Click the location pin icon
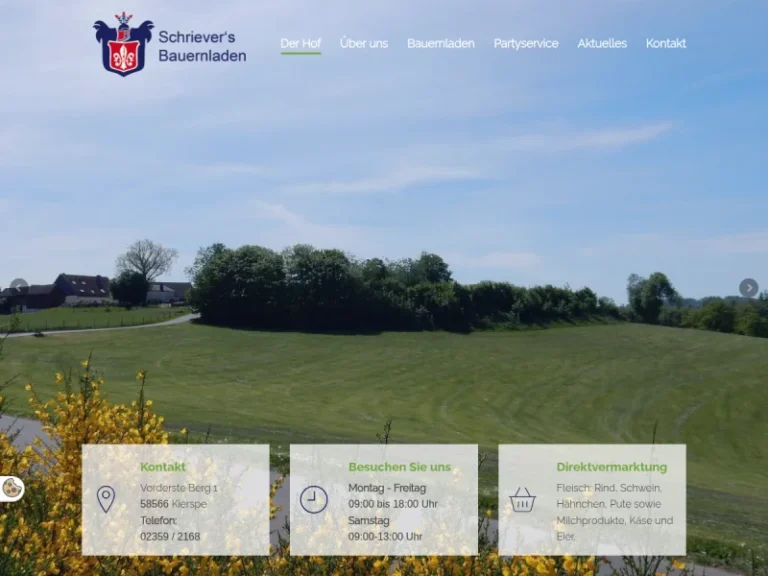The width and height of the screenshot is (768, 576). click(106, 498)
